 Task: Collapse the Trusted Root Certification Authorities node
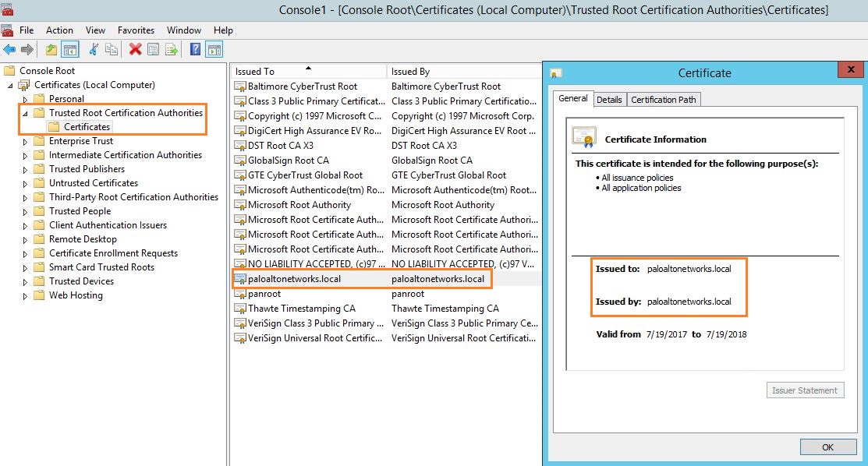pos(25,114)
